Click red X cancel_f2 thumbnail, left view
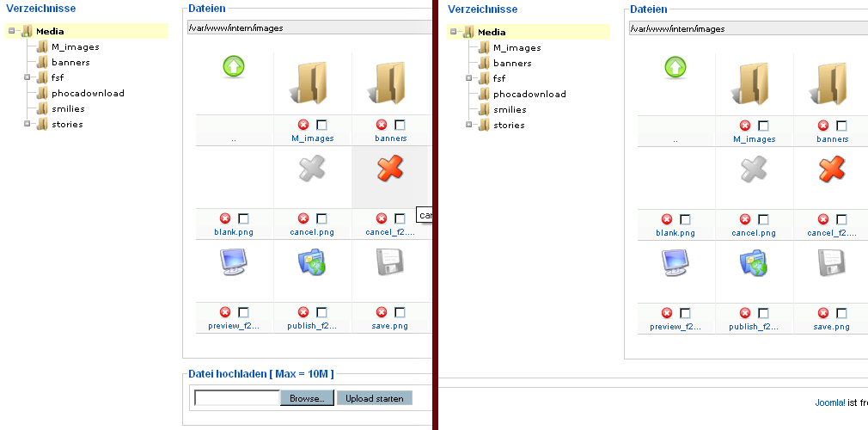The height and width of the screenshot is (430, 868). [389, 168]
